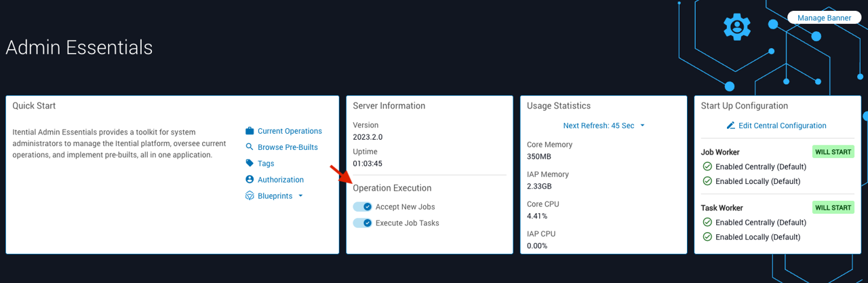Click the magnifier icon beside Browse Pre-Builts
The width and height of the screenshot is (868, 283).
click(250, 147)
